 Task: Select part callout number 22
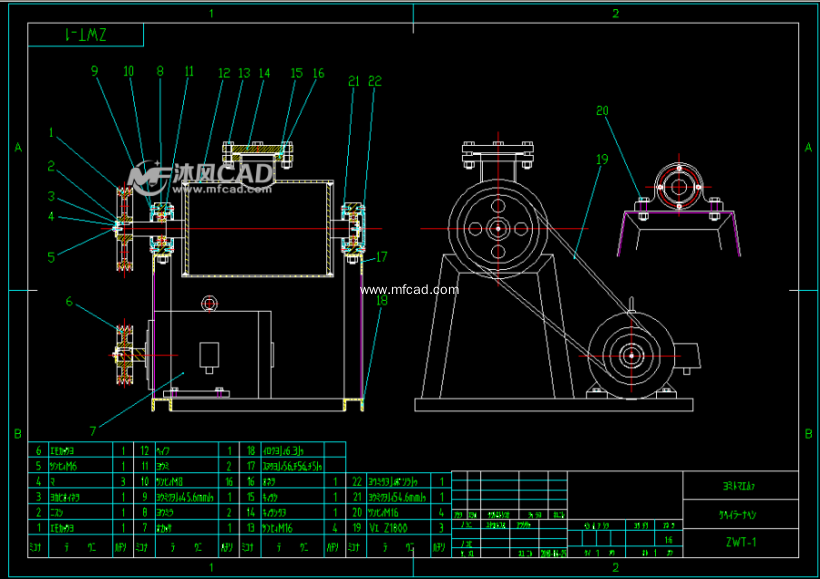375,80
